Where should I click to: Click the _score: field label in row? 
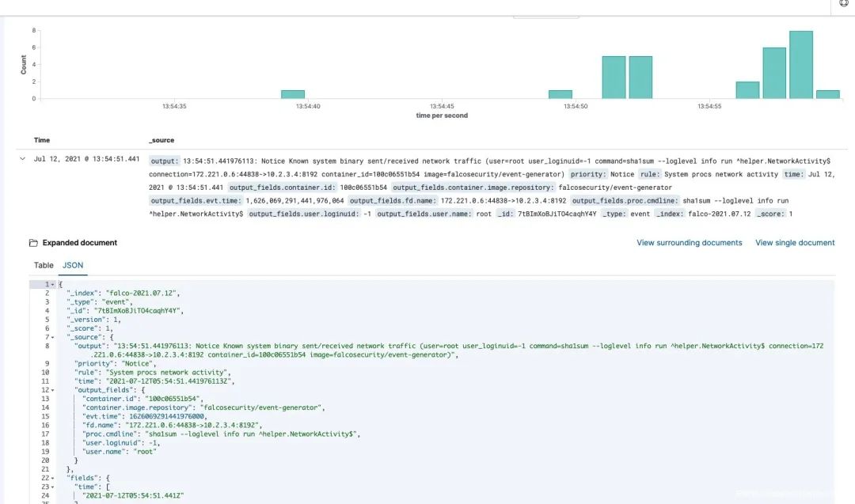[770, 214]
